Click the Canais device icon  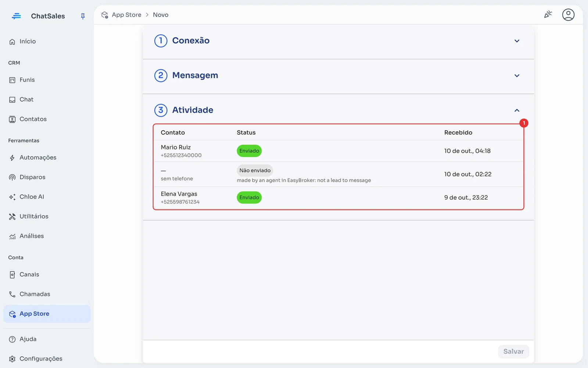[12, 275]
